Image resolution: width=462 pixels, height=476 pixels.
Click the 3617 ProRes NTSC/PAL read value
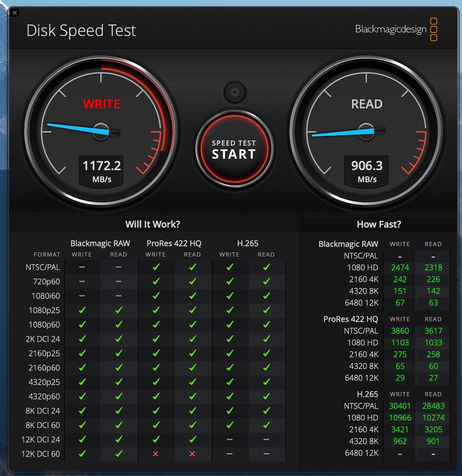433,331
